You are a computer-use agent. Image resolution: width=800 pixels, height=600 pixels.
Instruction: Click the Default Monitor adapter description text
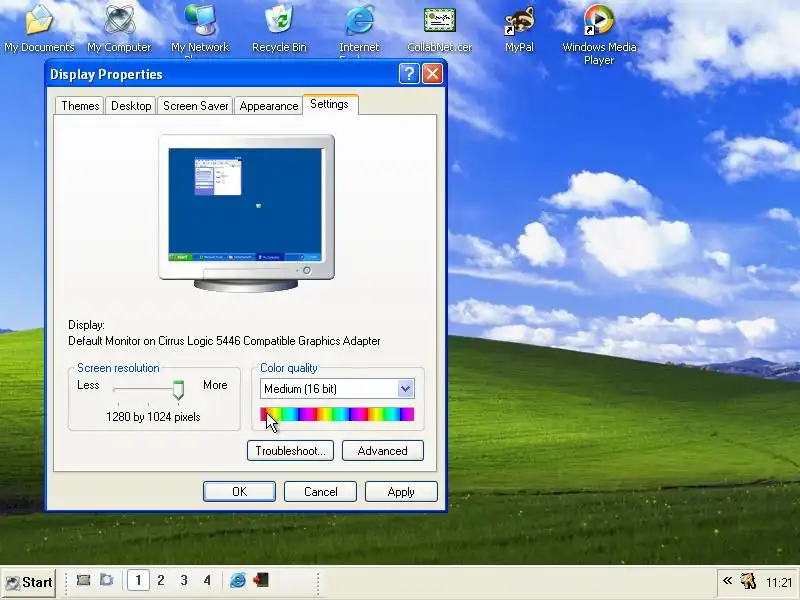224,341
